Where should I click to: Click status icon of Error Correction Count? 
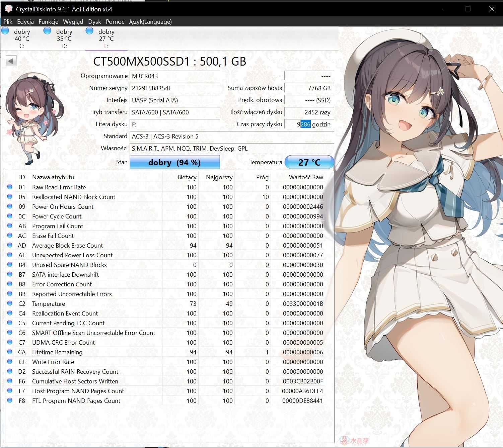click(10, 284)
